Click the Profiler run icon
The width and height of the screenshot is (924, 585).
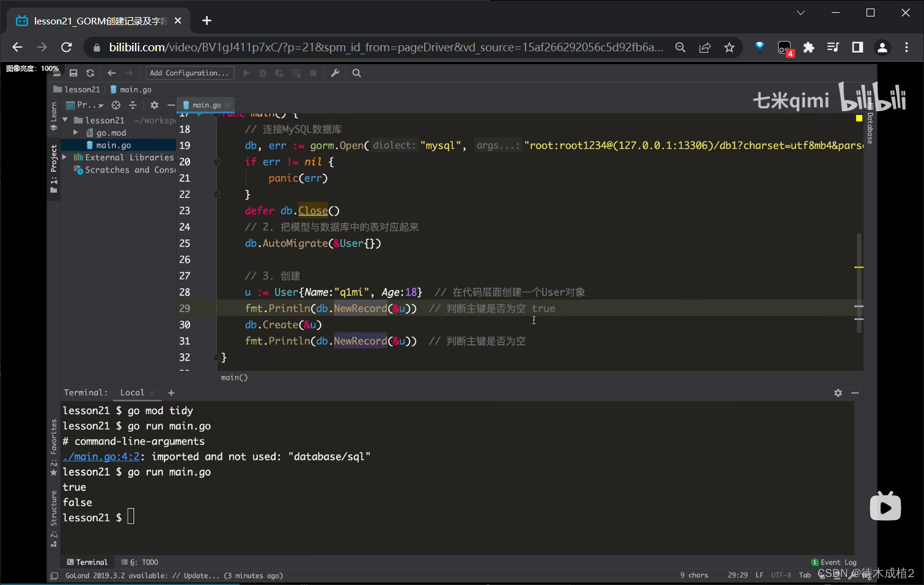click(x=296, y=73)
